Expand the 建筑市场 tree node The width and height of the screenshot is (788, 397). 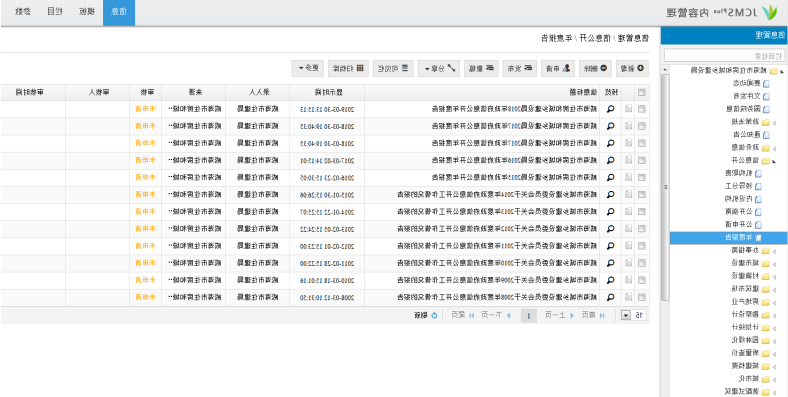pos(774,289)
